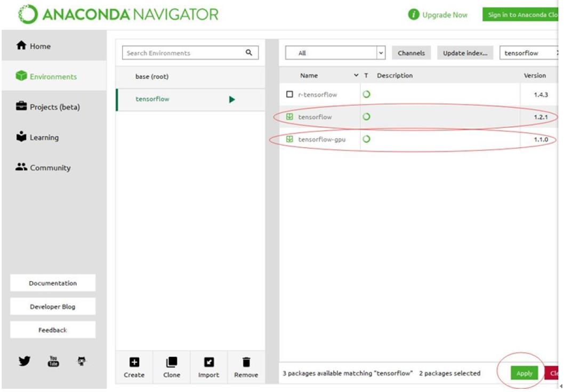Click the r-tensorflow package name

click(317, 95)
